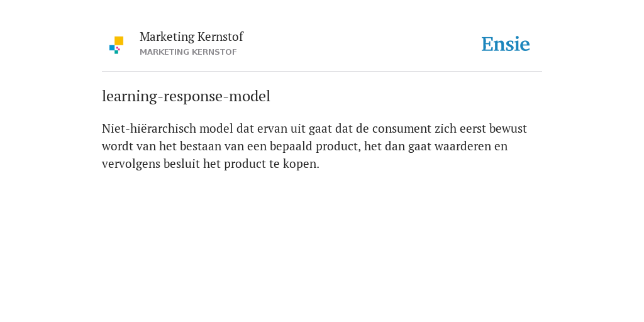Viewport: 644px width, 322px height.
Task: Open the Marketing Kernstof author title
Action: click(x=191, y=37)
